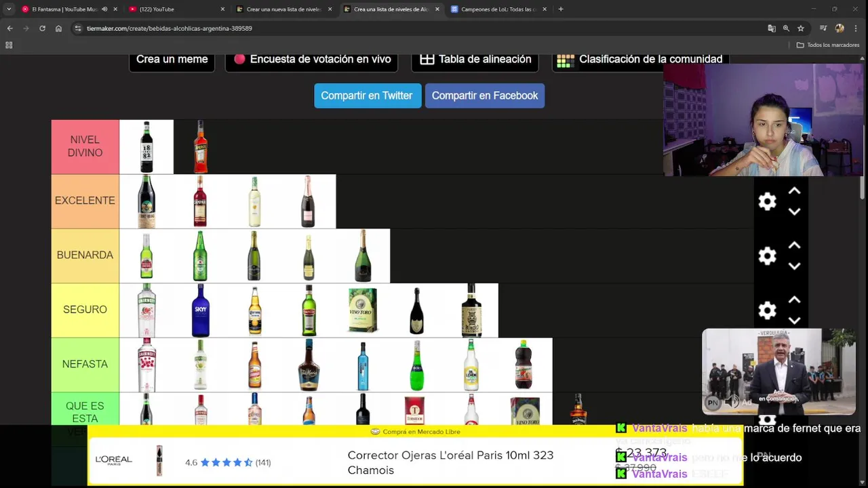Open the Chrome three-dot menu
This screenshot has height=488, width=868.
pyautogui.click(x=857, y=28)
